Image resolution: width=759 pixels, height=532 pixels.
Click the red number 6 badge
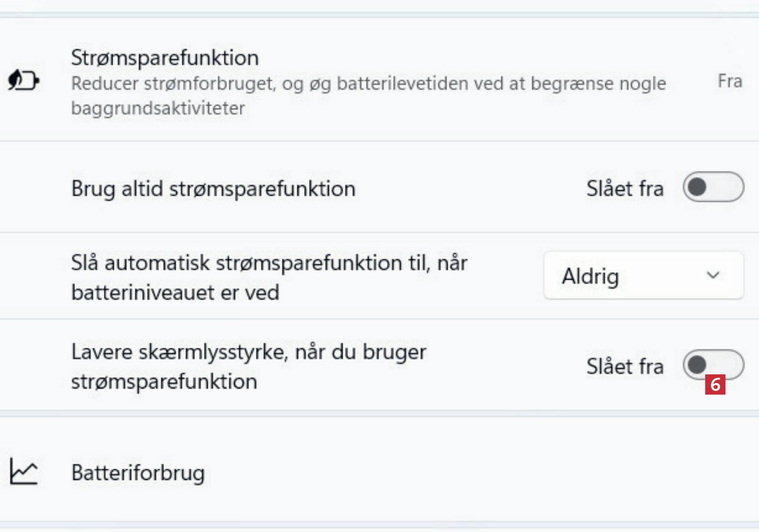[715, 384]
